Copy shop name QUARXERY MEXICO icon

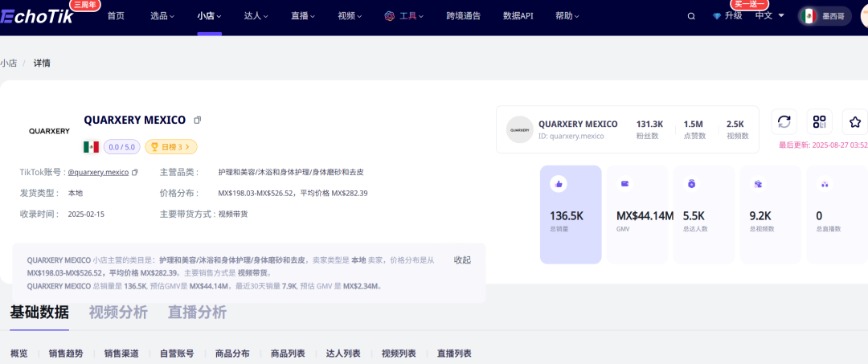click(198, 121)
